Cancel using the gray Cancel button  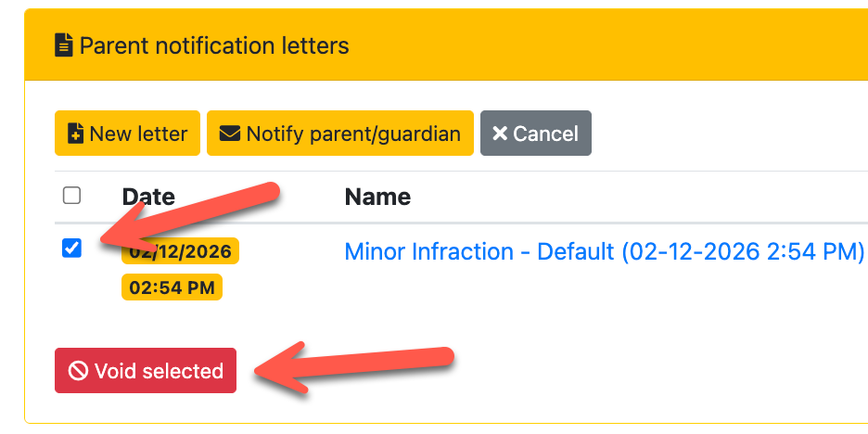click(536, 134)
